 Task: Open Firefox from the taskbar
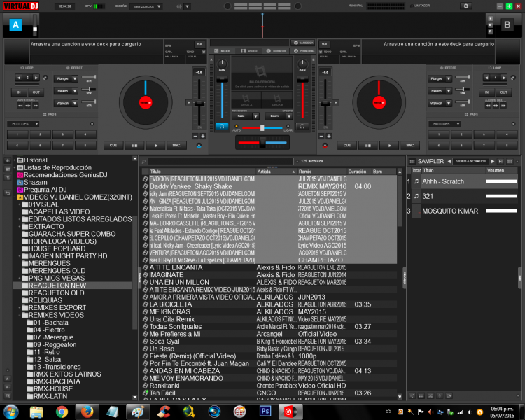point(87,412)
